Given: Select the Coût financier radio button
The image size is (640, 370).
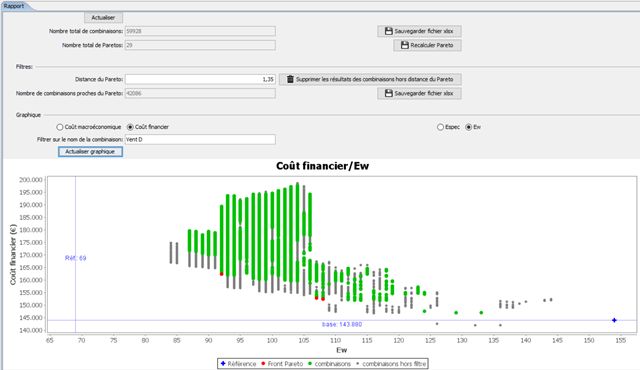Looking at the screenshot, I should (130, 127).
